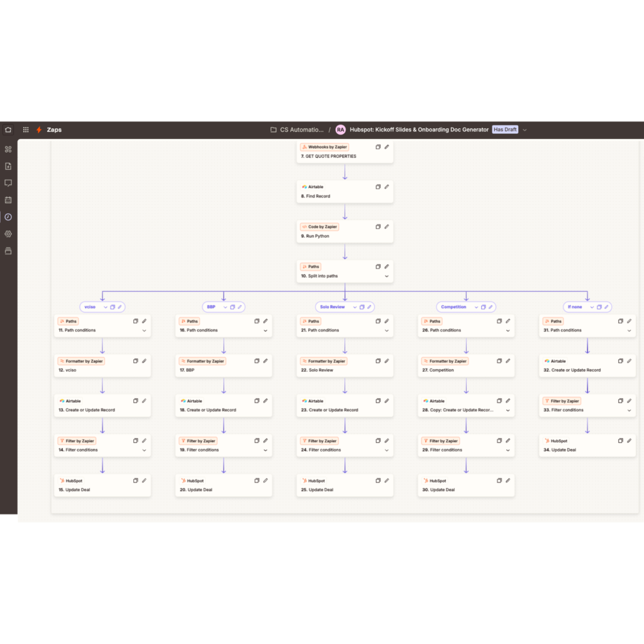Open the CS Automatio... folder breadcrumb
Viewport: 644px width, 644px height.
click(297, 130)
